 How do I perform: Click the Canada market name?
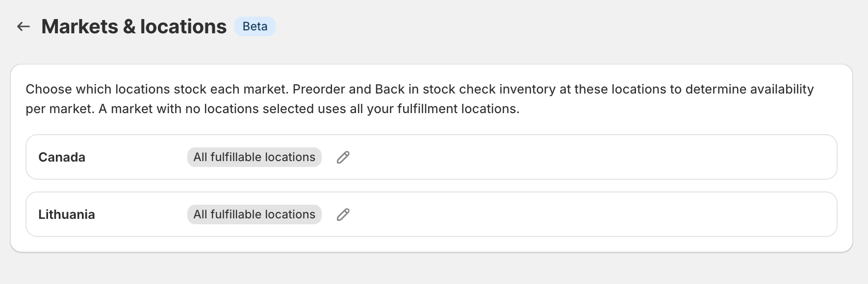(62, 157)
